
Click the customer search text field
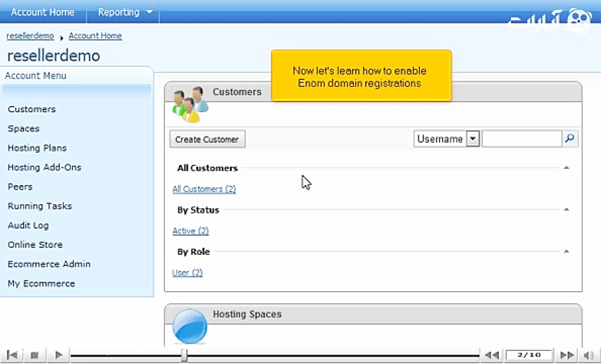pyautogui.click(x=521, y=139)
